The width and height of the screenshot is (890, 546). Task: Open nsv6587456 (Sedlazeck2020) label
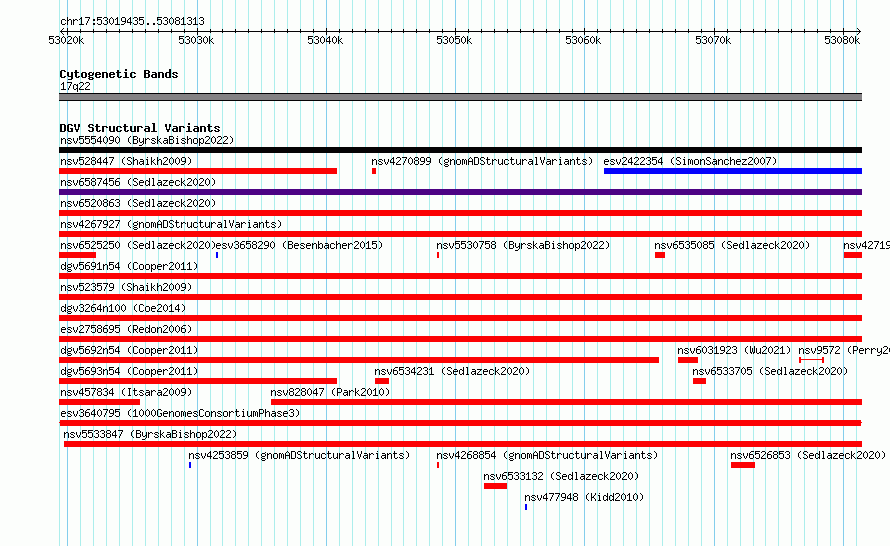[138, 182]
